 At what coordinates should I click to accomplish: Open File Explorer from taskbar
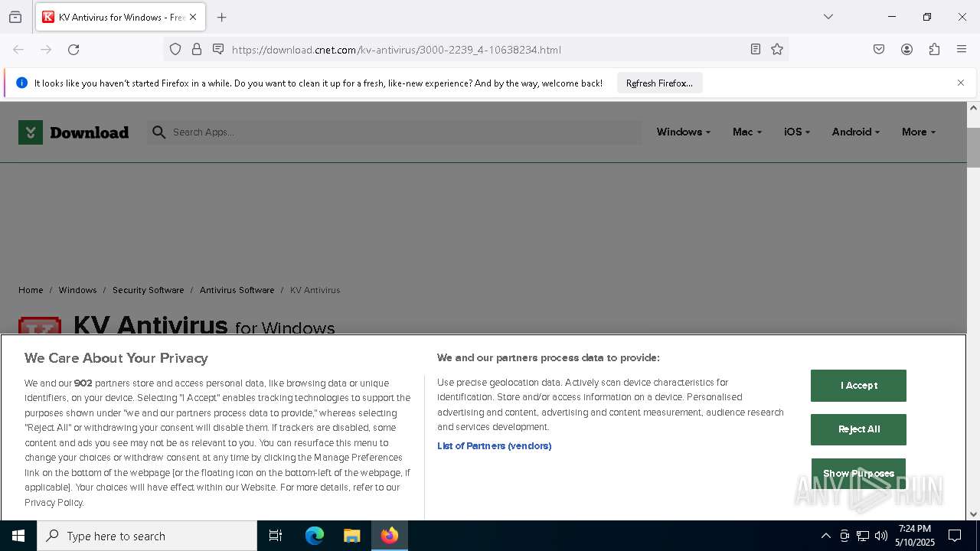352,536
